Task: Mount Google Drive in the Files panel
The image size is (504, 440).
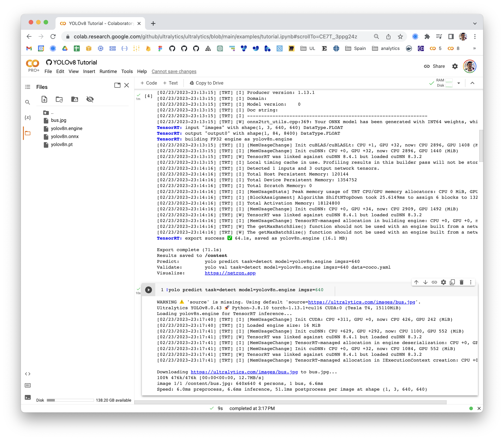Action: [75, 100]
